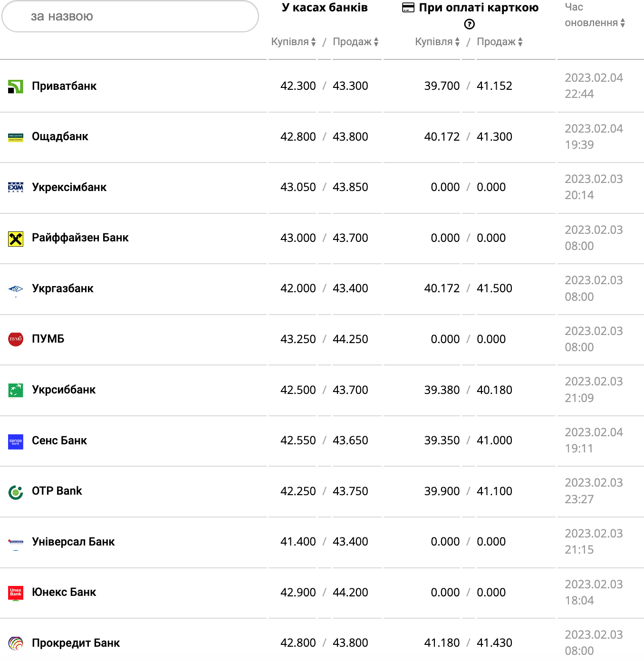This screenshot has width=644, height=661.
Task: Sort by Час оновлення column
Action: tap(595, 22)
